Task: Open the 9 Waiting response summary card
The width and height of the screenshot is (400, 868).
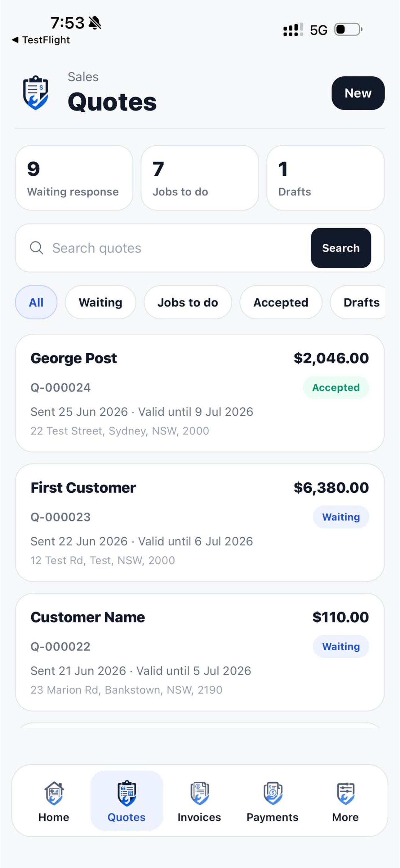Action: (x=74, y=178)
